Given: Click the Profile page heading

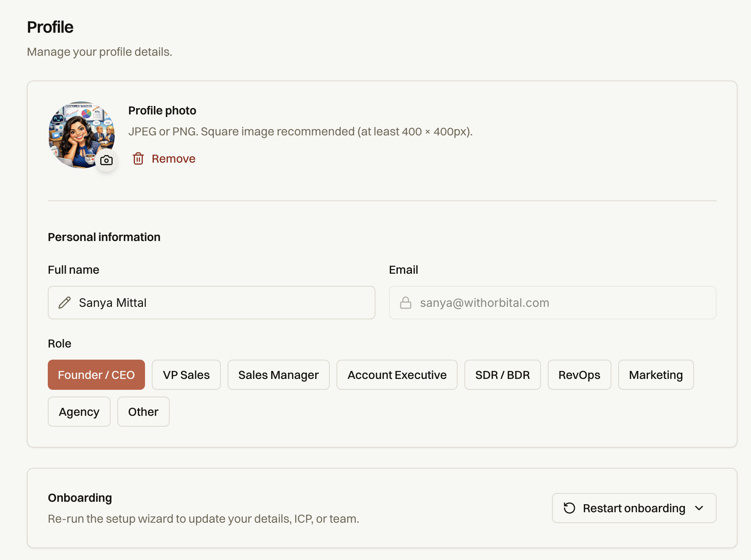Looking at the screenshot, I should (x=50, y=27).
